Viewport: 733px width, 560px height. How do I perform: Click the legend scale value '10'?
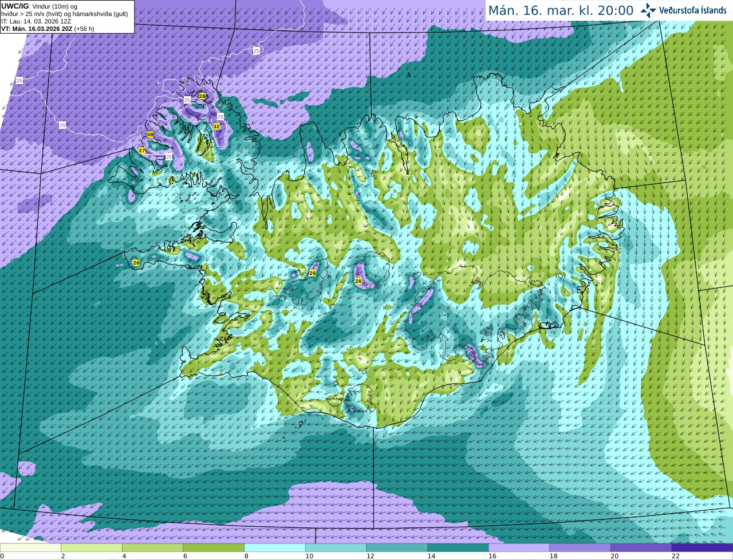pos(309,556)
